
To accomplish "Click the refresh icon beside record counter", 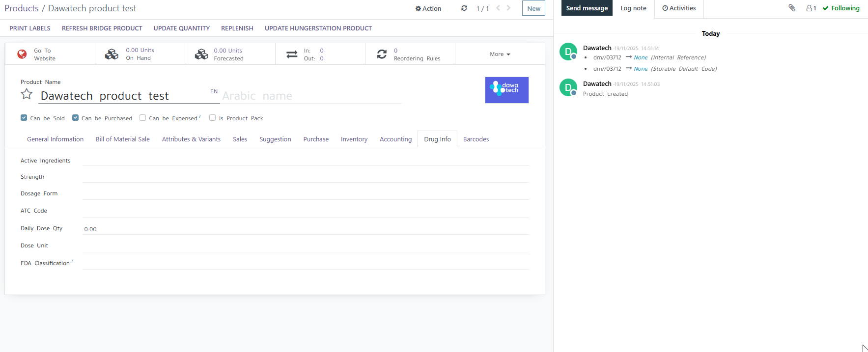I will 464,8.
